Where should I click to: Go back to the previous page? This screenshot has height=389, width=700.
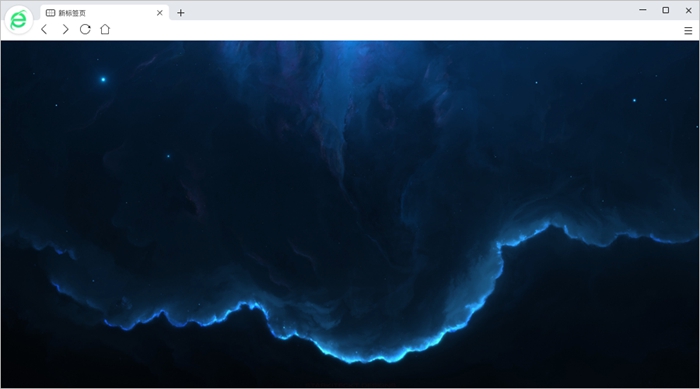click(44, 29)
